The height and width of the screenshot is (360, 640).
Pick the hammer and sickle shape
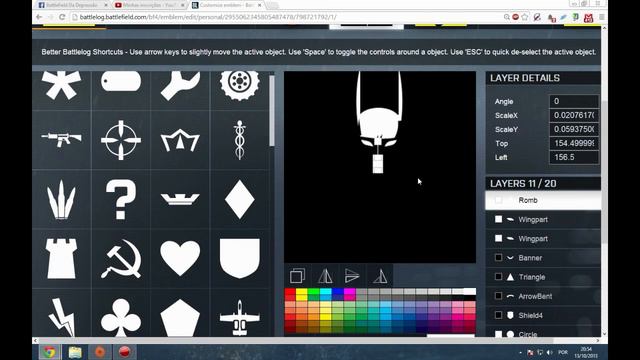[x=121, y=259]
